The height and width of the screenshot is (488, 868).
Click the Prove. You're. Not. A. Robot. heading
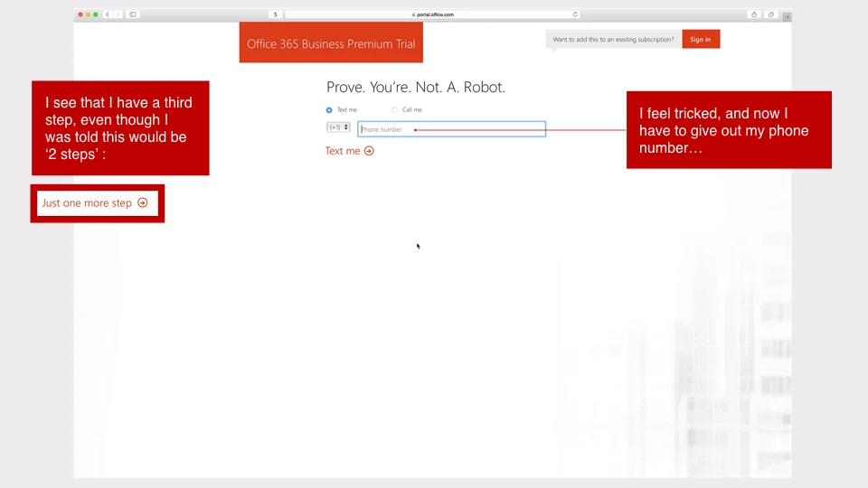416,87
